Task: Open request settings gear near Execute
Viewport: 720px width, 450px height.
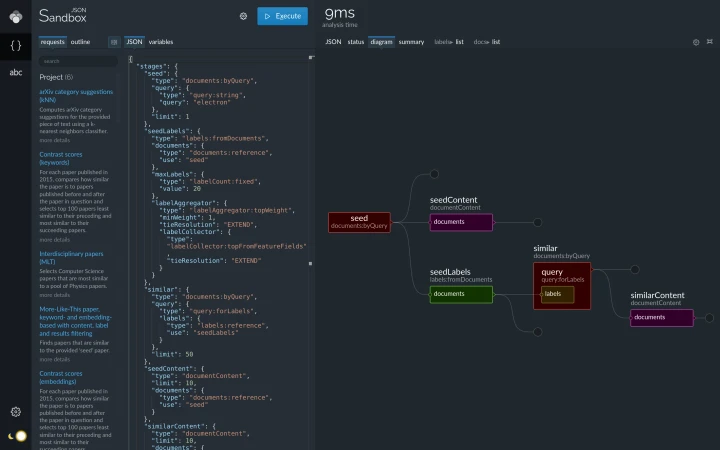Action: point(243,16)
